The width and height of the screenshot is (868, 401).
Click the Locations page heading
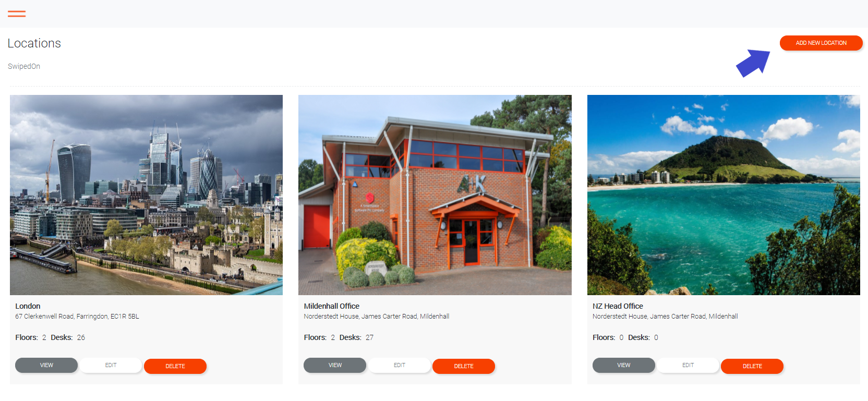pyautogui.click(x=34, y=43)
